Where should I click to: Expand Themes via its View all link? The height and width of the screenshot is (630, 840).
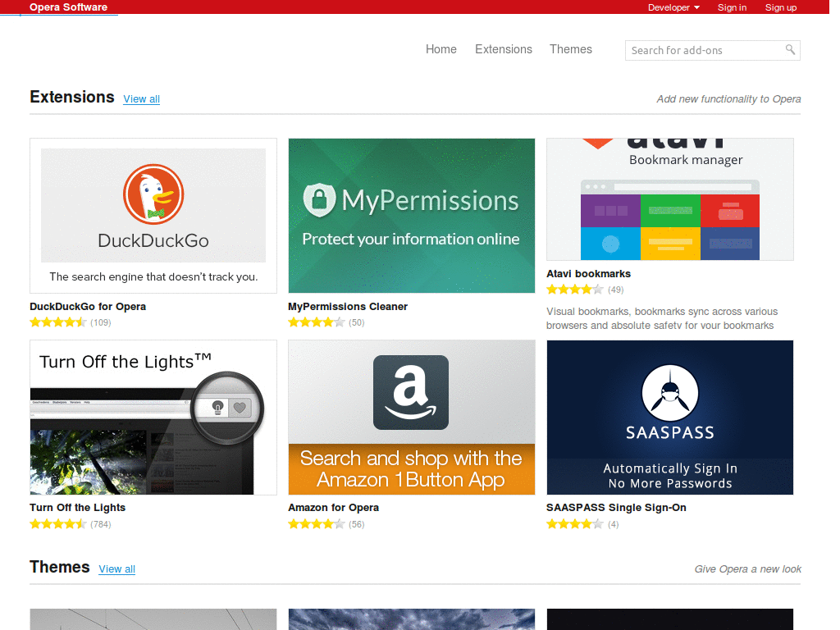116,568
